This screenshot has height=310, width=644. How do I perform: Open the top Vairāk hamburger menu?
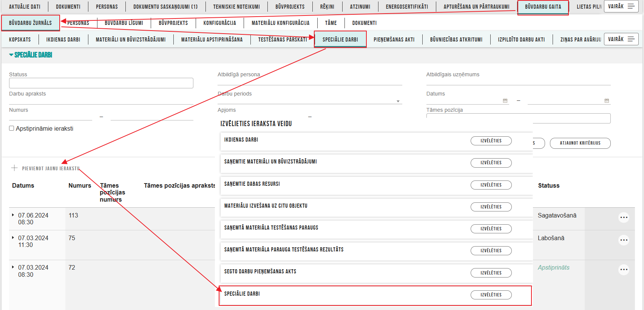coord(621,6)
